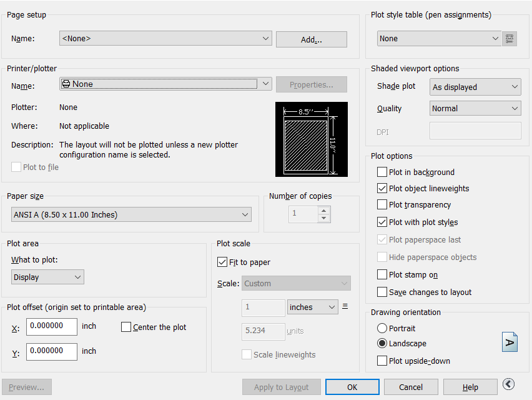Enable Plot in background checkbox
Screen dimensions: 532x400
coord(382,172)
